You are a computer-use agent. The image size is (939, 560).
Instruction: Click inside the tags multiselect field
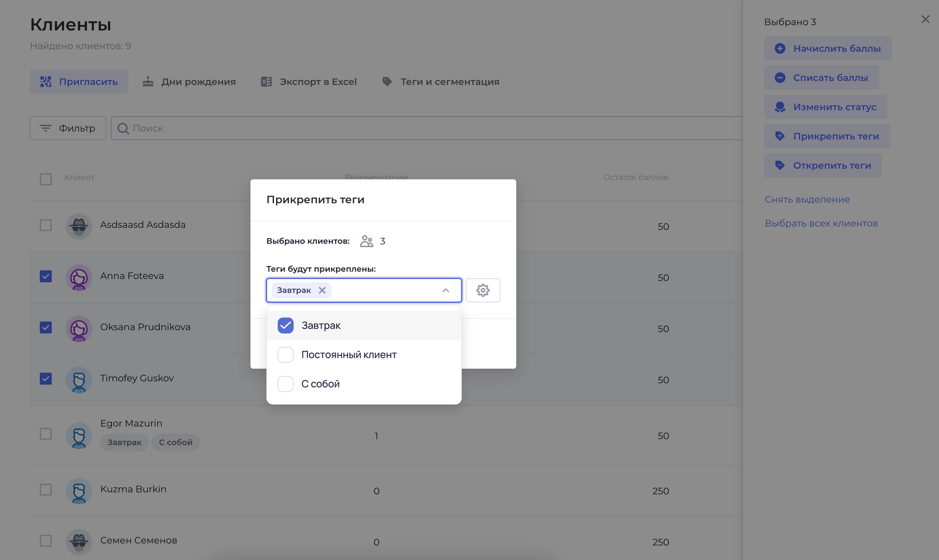click(x=364, y=290)
